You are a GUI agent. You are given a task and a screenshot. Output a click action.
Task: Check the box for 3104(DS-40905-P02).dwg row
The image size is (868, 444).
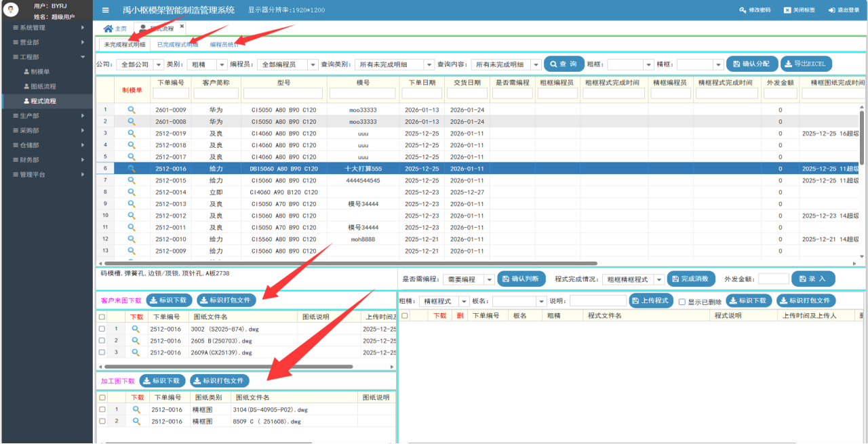[102, 409]
